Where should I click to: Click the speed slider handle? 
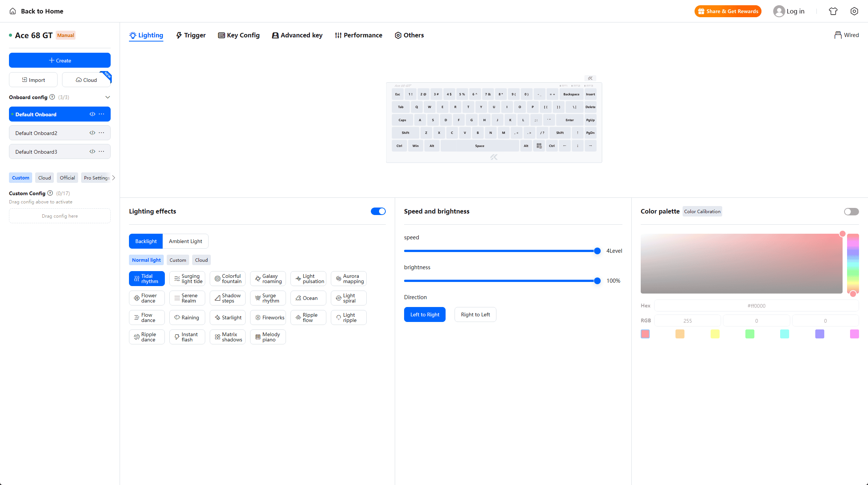click(x=597, y=251)
